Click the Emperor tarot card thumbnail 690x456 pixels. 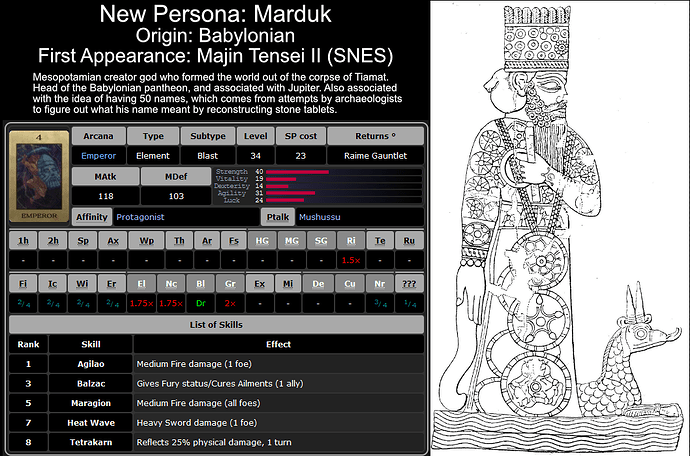(x=39, y=177)
